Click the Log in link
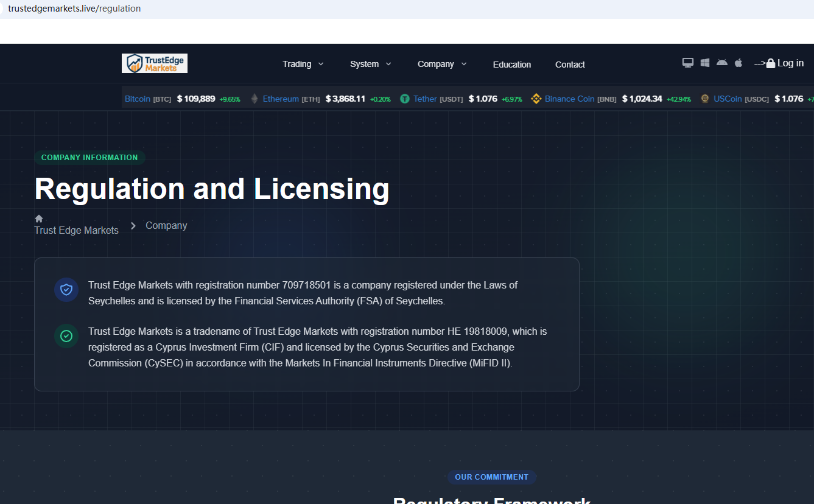The image size is (814, 504). pos(790,63)
